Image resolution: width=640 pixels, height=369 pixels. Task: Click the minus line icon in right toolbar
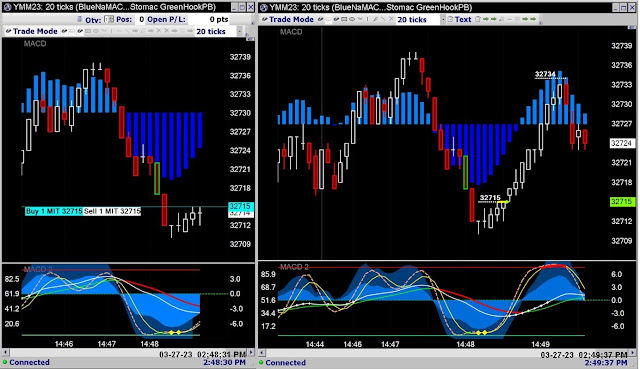(x=509, y=19)
